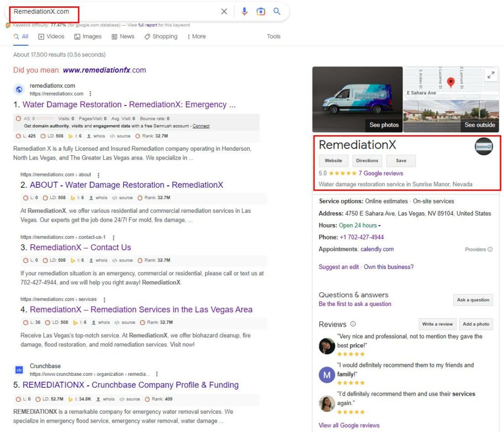
Task: Open the 7 Google reviews link
Action: coord(381,173)
